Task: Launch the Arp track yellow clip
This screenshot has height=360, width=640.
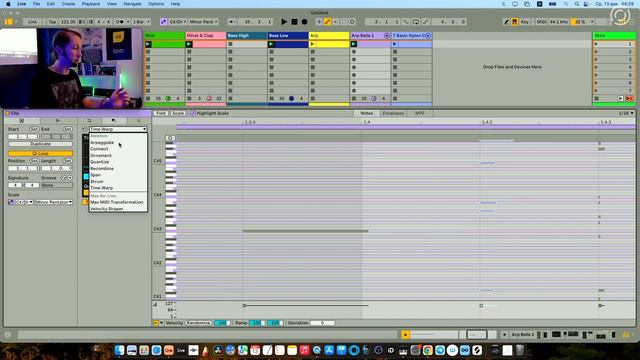Action: [313, 44]
